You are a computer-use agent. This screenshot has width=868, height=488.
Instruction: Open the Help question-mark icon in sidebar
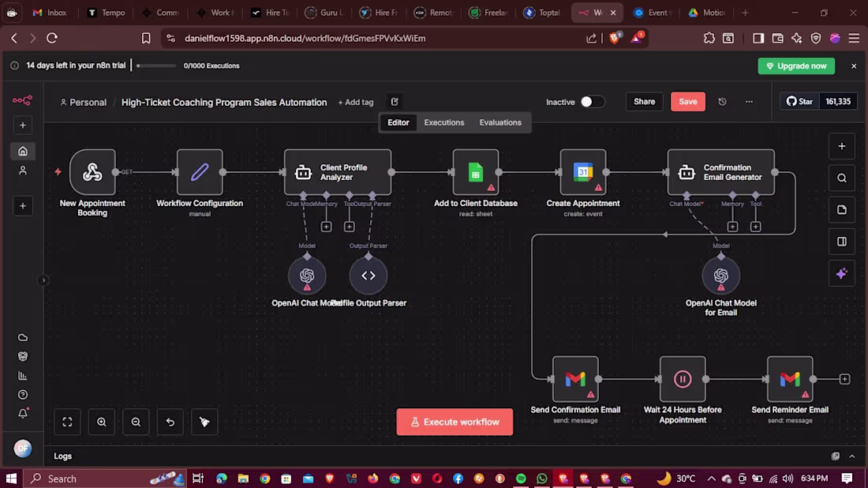(x=23, y=395)
